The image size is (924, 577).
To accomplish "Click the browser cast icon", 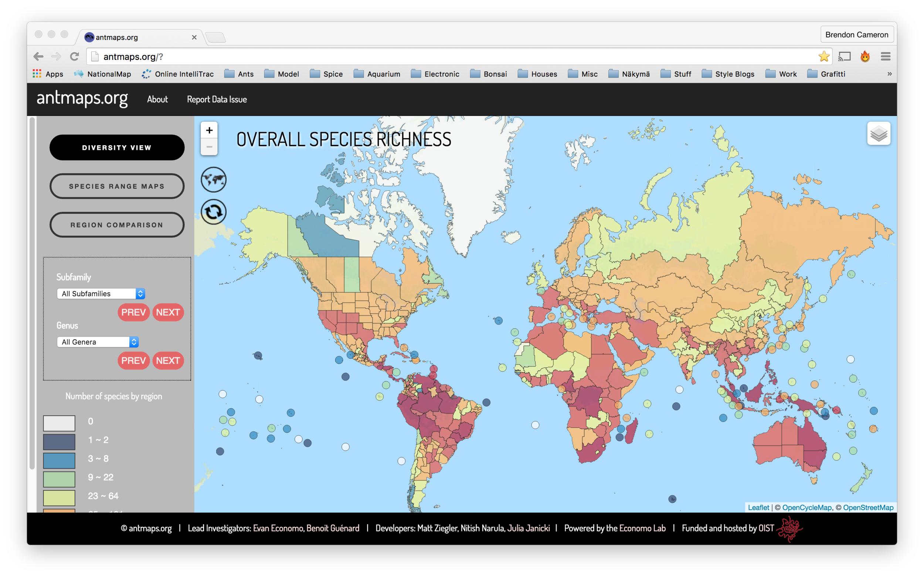I will coord(845,56).
